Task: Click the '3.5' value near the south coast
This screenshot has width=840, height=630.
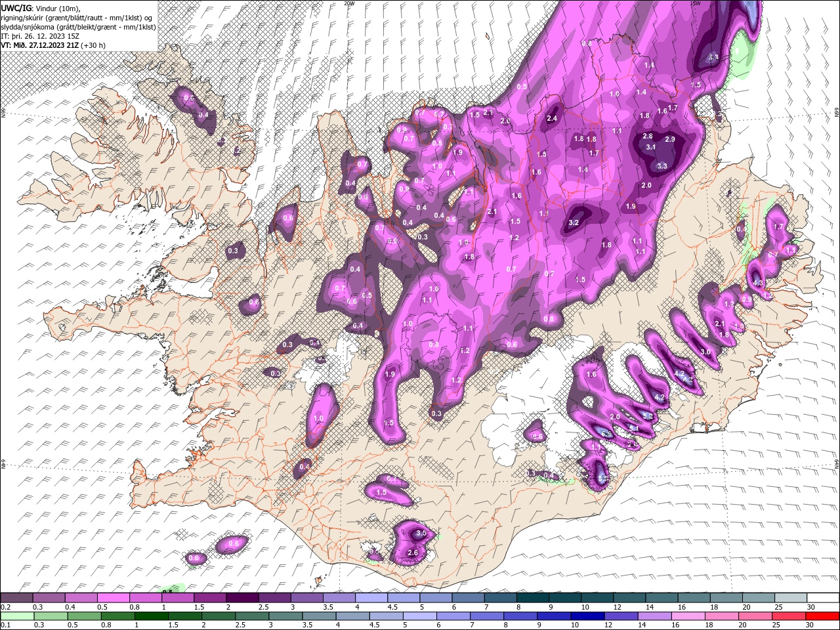Action: [421, 534]
